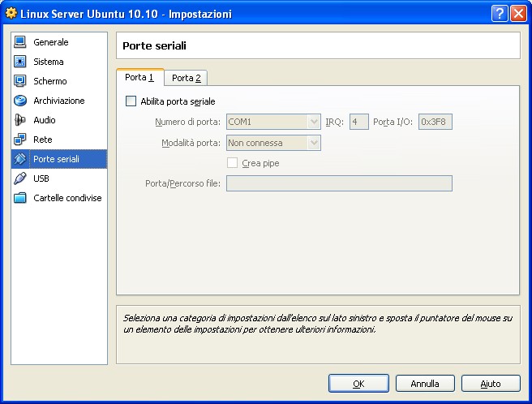Click the Generale monitor icon
The height and width of the screenshot is (404, 532).
point(20,42)
